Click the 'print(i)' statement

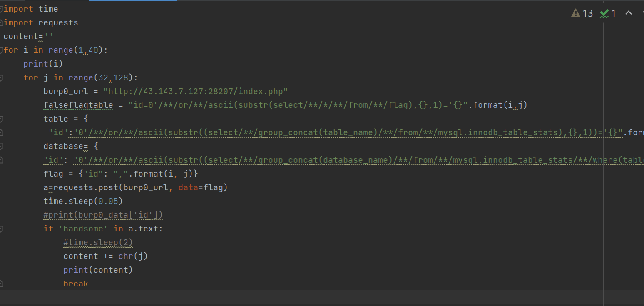click(x=43, y=64)
